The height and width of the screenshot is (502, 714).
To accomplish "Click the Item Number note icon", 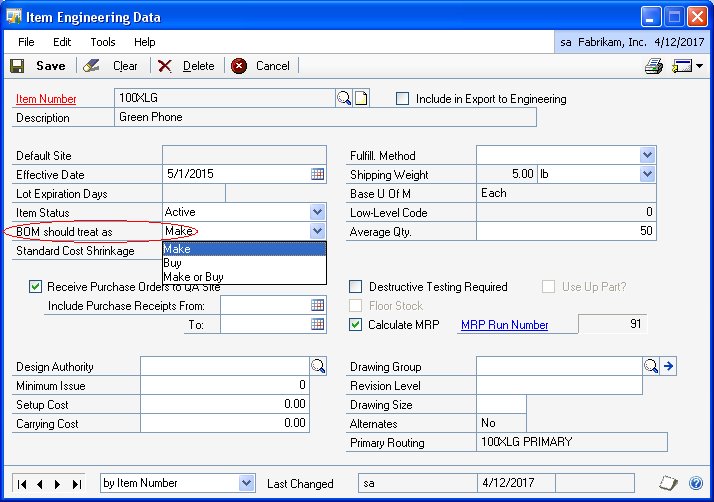I will (x=361, y=98).
